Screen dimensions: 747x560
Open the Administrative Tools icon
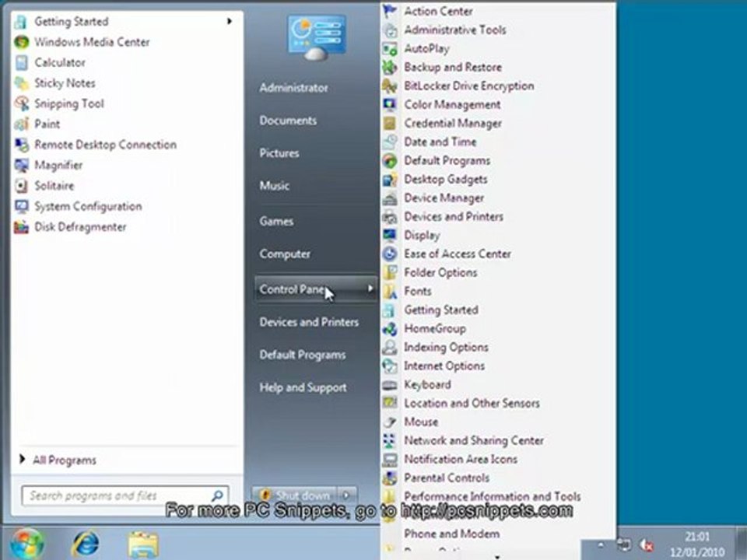tap(390, 30)
